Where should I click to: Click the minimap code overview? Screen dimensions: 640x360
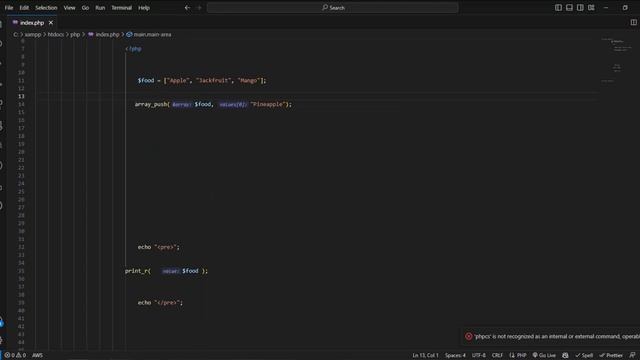coord(618,61)
